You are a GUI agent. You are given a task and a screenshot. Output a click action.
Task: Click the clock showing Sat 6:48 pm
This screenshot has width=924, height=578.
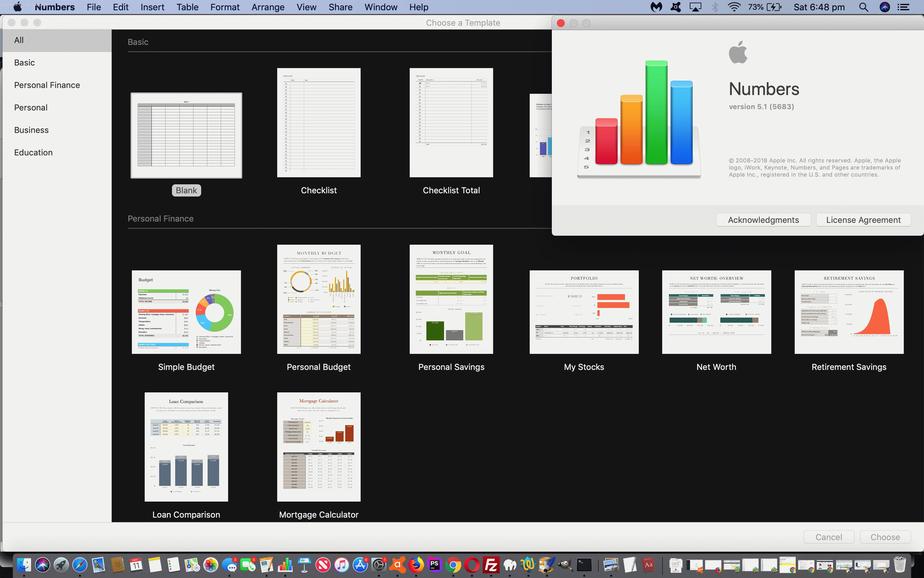[x=819, y=7]
